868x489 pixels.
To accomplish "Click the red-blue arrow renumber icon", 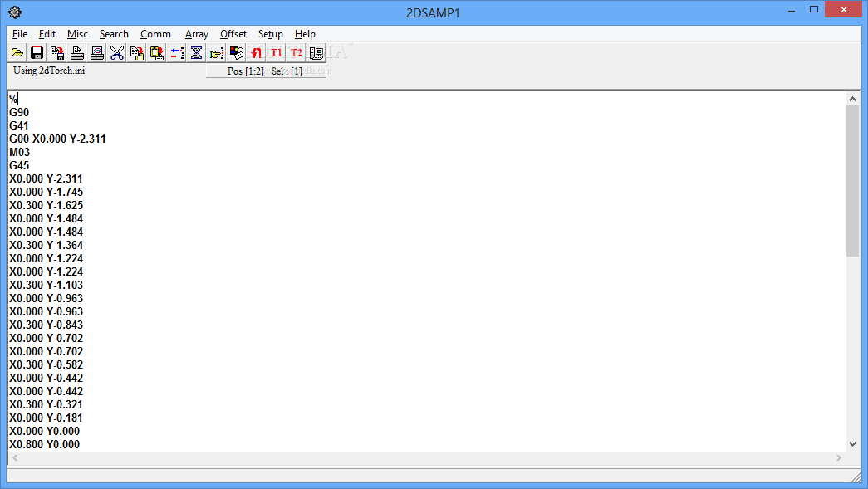I will pyautogui.click(x=177, y=53).
